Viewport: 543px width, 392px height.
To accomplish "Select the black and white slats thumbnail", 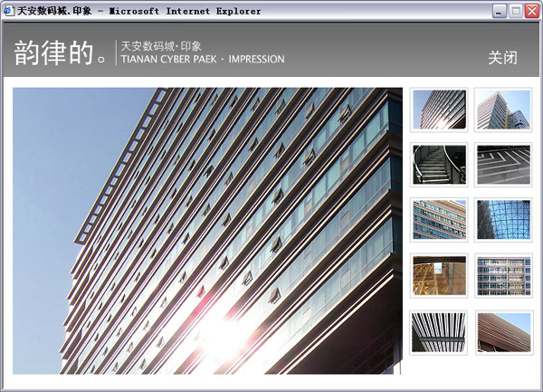I will [438, 332].
